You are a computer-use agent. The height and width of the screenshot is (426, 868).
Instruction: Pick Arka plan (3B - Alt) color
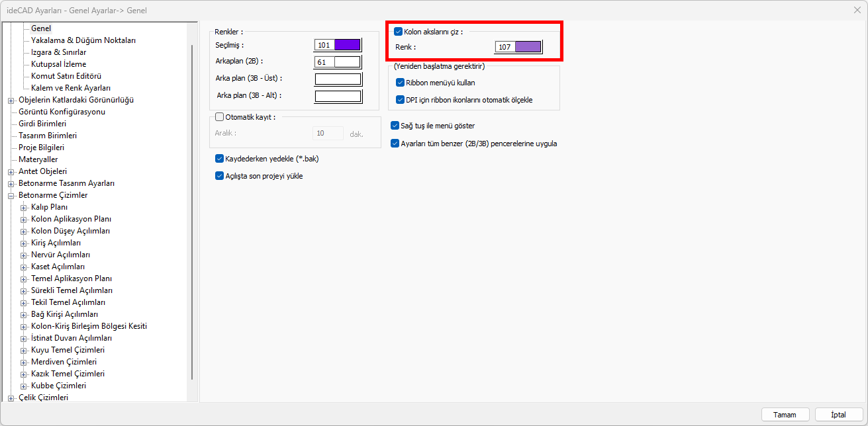pyautogui.click(x=338, y=97)
